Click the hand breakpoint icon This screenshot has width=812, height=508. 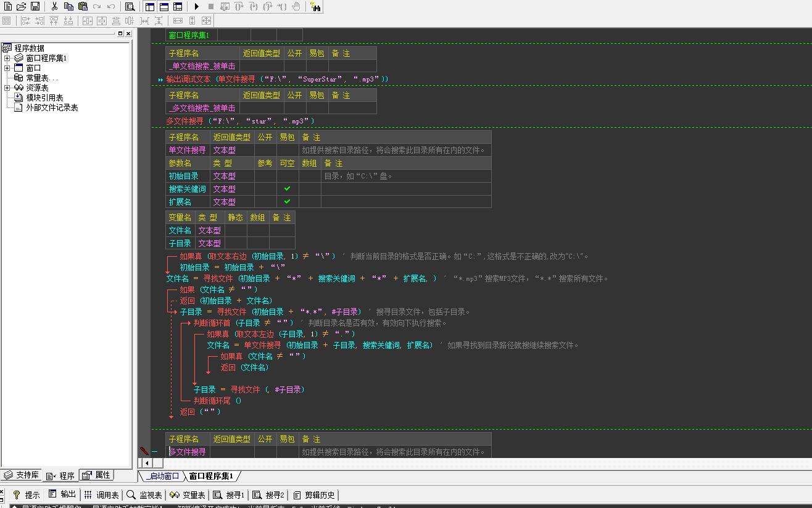pos(296,7)
